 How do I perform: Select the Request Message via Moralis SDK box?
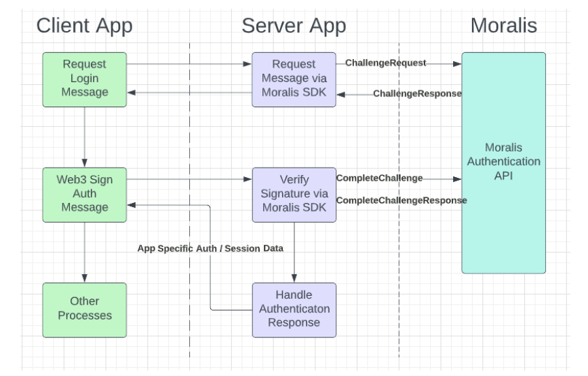tap(294, 79)
